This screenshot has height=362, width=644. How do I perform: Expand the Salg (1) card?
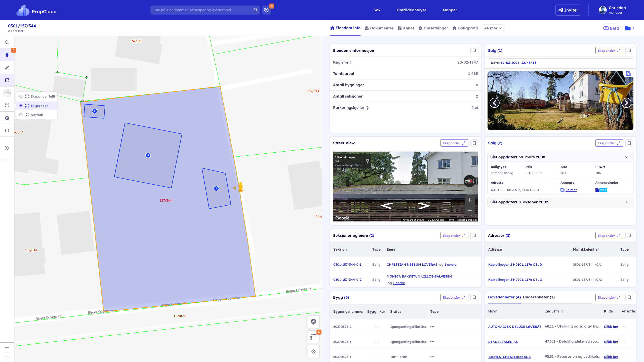[x=609, y=51]
